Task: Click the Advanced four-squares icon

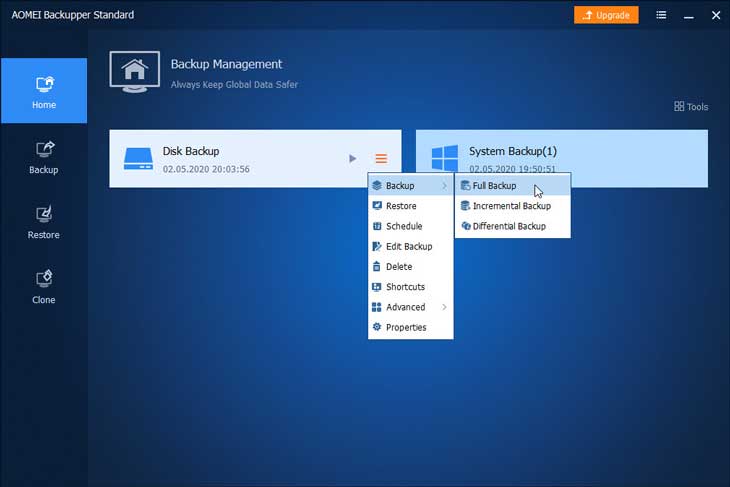Action: [x=377, y=307]
